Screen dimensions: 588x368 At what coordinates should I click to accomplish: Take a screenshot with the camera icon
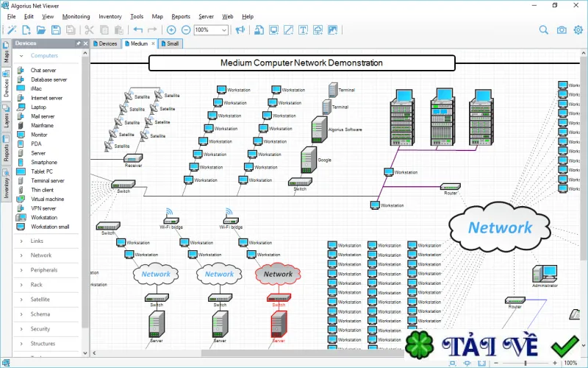tap(562, 30)
